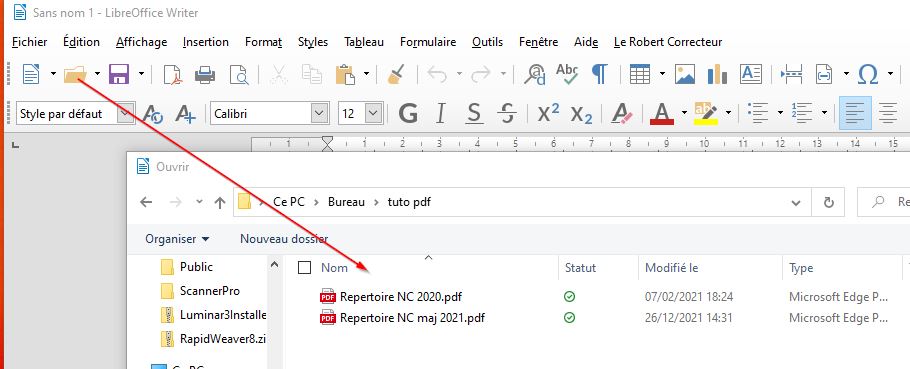The image size is (910, 369).
Task: Insert text box icon
Action: coord(751,74)
